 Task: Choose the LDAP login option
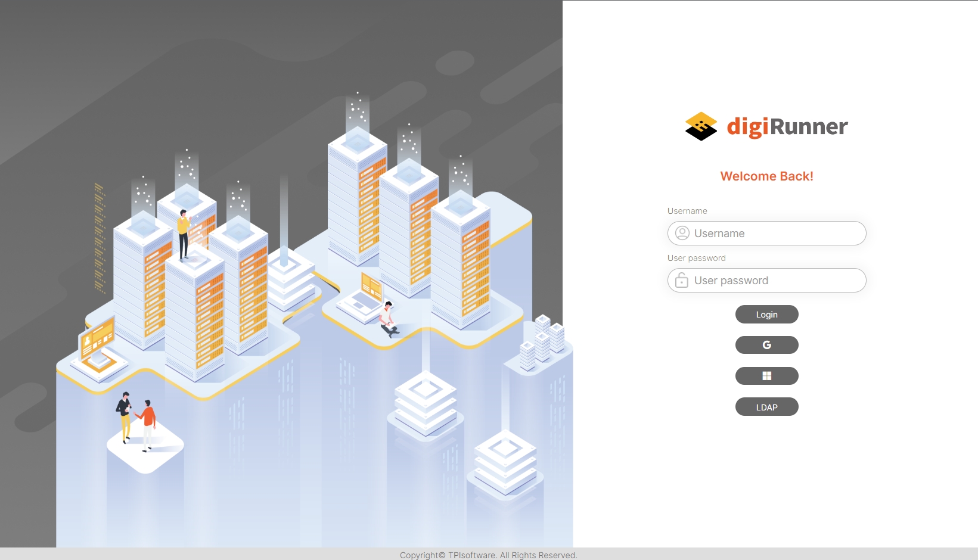[x=766, y=407]
